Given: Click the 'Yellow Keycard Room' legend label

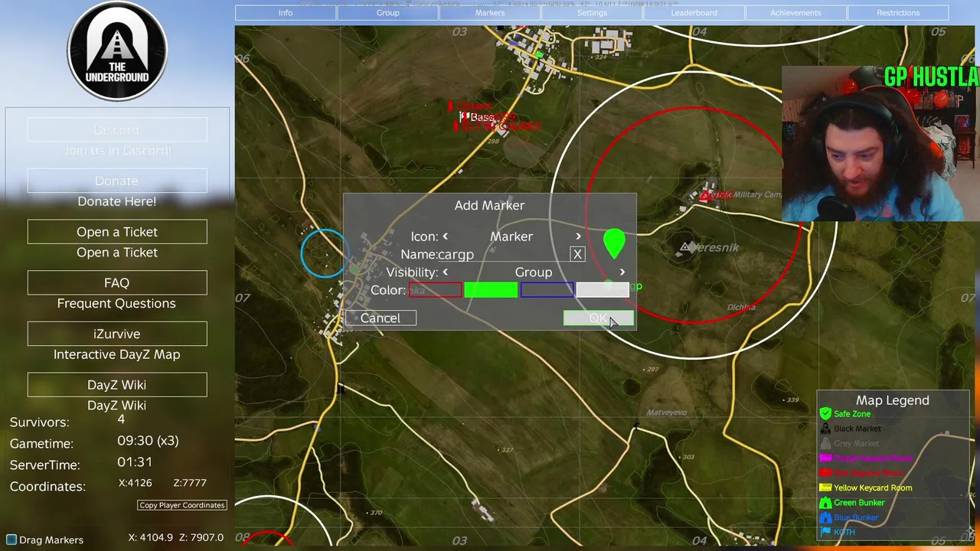Looking at the screenshot, I should [873, 488].
